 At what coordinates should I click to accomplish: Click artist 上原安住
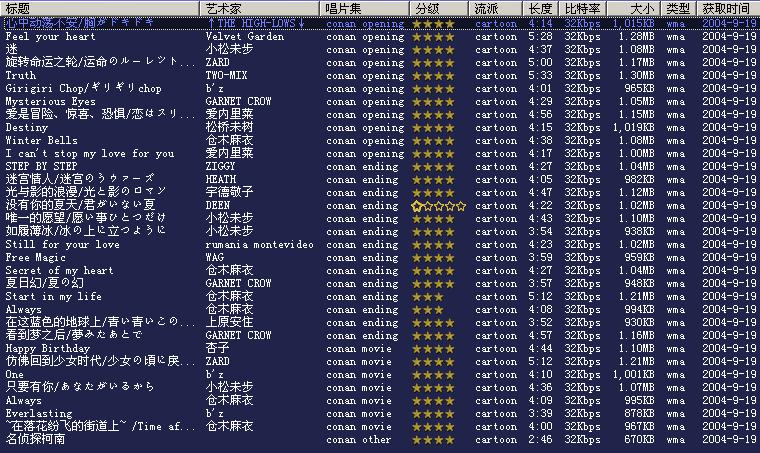[229, 322]
